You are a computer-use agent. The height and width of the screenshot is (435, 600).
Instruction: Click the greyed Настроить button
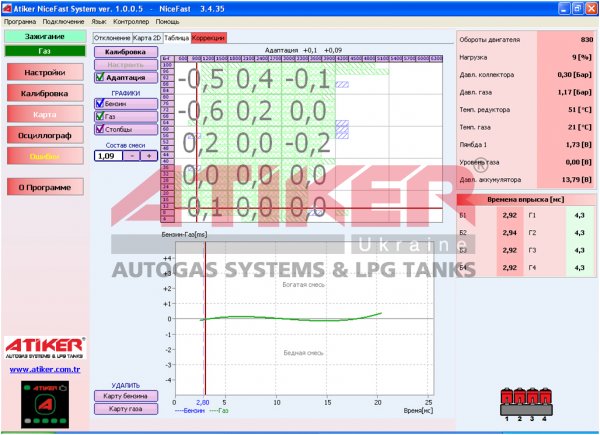coord(126,65)
